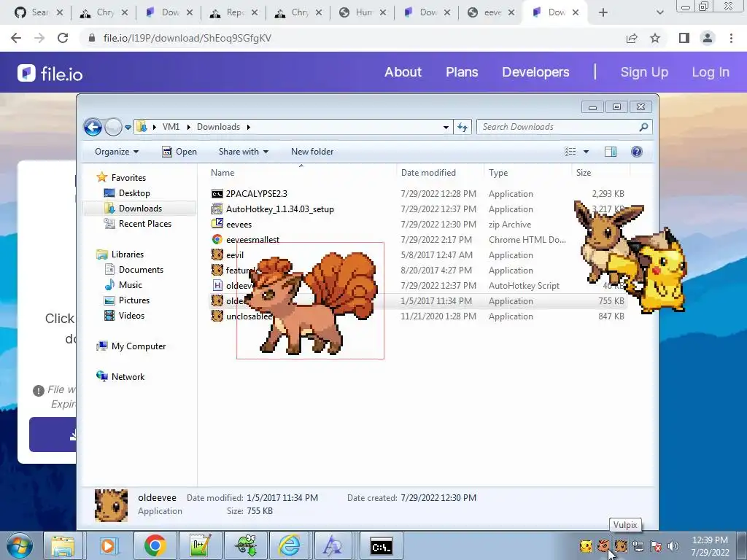Select Downloads in navigation pane

(x=133, y=209)
